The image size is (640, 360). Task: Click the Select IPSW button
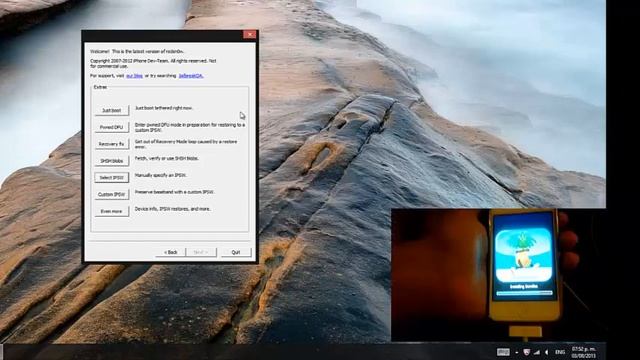tap(111, 178)
